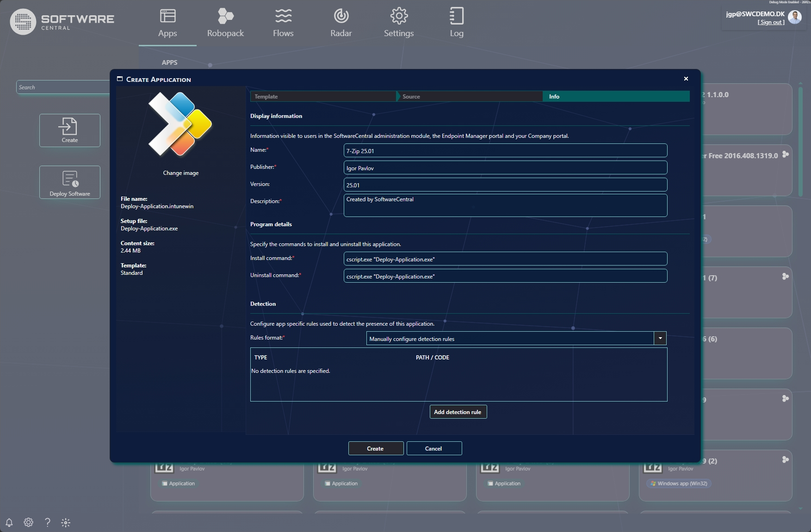811x532 pixels.
Task: Open Settings from top navigation
Action: pyautogui.click(x=399, y=23)
